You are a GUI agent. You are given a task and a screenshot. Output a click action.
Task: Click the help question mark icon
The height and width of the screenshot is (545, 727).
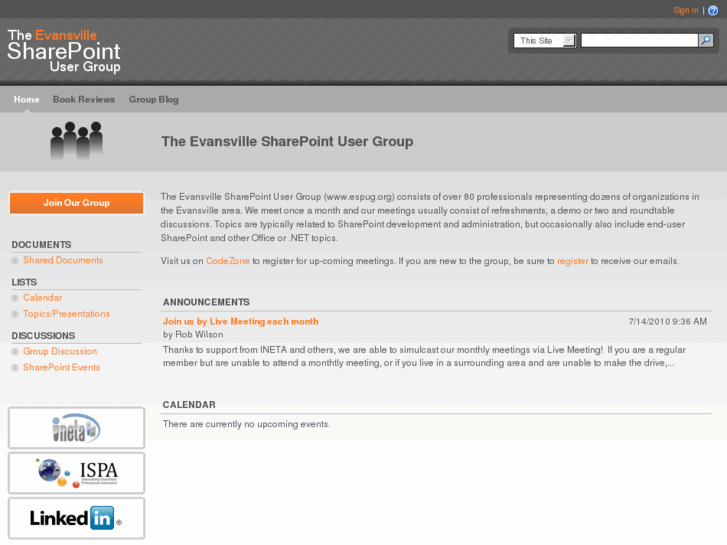(713, 10)
